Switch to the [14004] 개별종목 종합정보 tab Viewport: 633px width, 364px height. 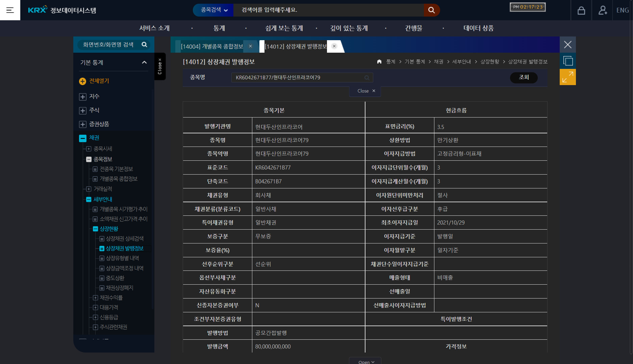(x=212, y=46)
